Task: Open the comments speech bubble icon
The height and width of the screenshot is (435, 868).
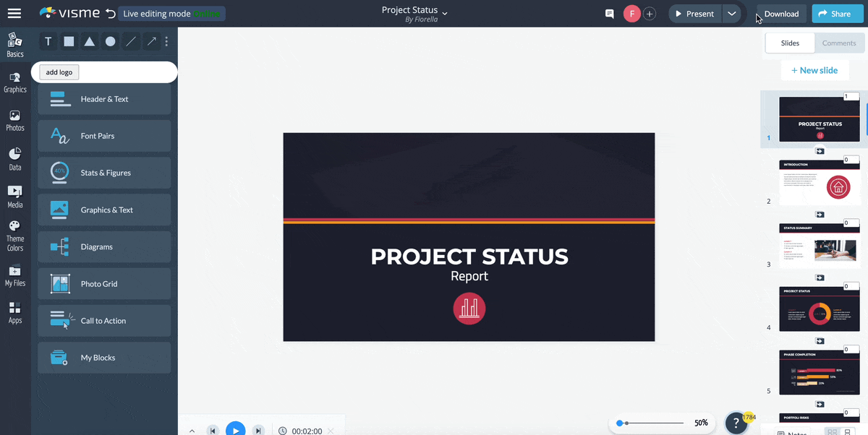Action: pyautogui.click(x=610, y=14)
